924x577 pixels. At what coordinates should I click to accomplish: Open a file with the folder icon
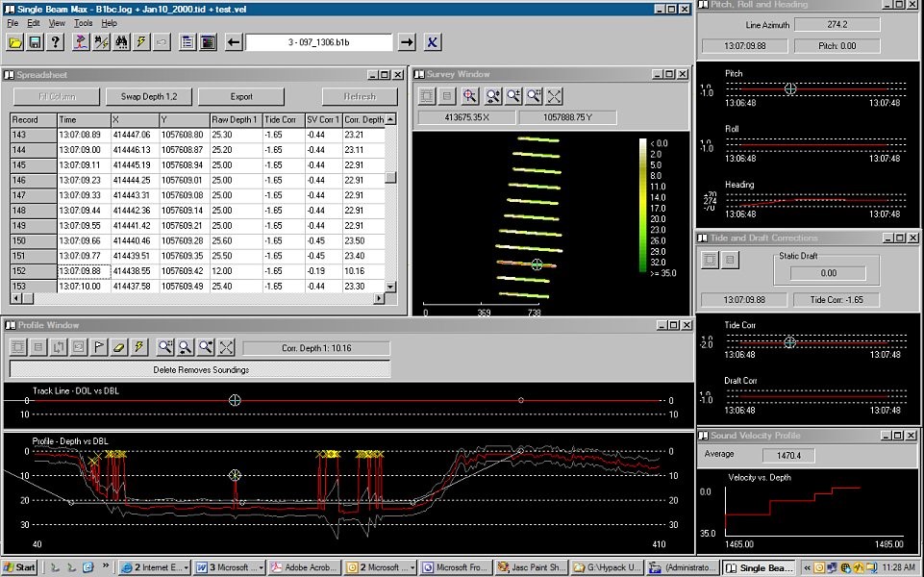[15, 42]
